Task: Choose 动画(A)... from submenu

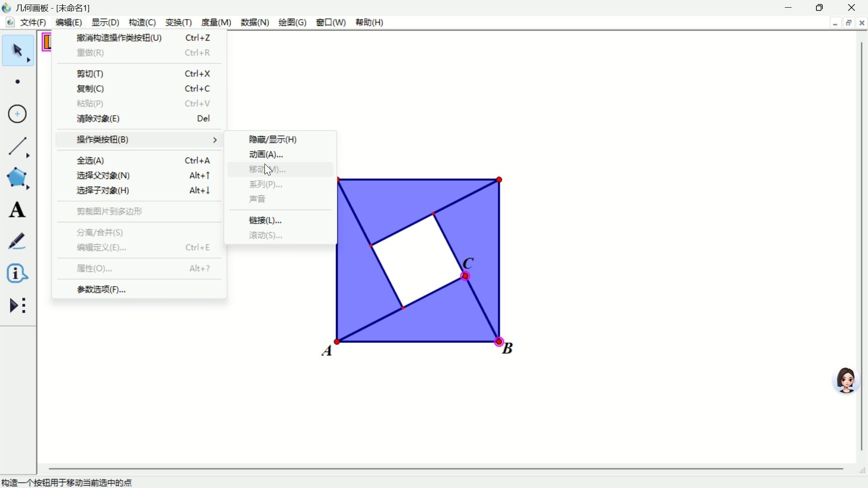Action: [x=266, y=155]
